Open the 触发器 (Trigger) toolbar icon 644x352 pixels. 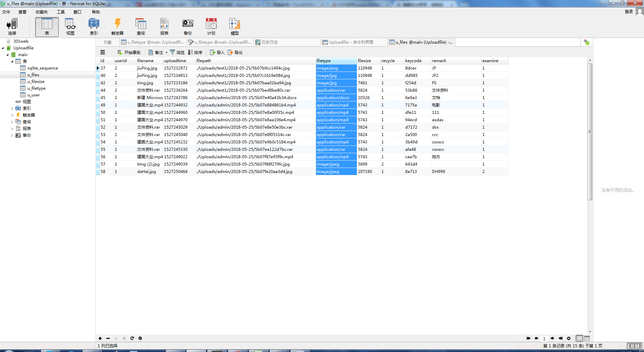(x=117, y=27)
